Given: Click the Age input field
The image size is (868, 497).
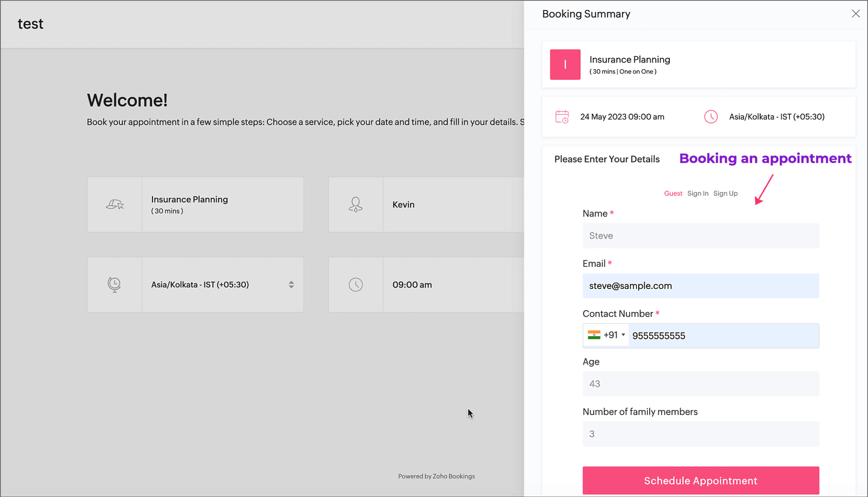Looking at the screenshot, I should (x=700, y=384).
